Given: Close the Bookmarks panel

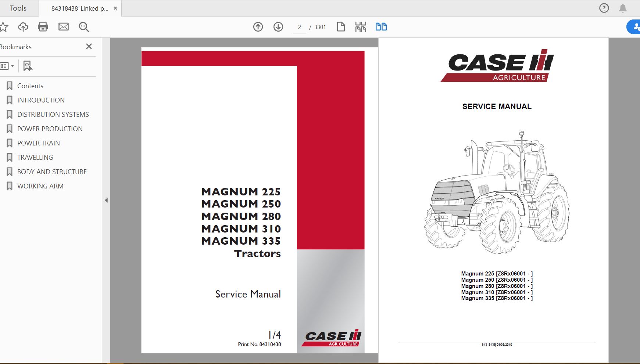Looking at the screenshot, I should 89,46.
